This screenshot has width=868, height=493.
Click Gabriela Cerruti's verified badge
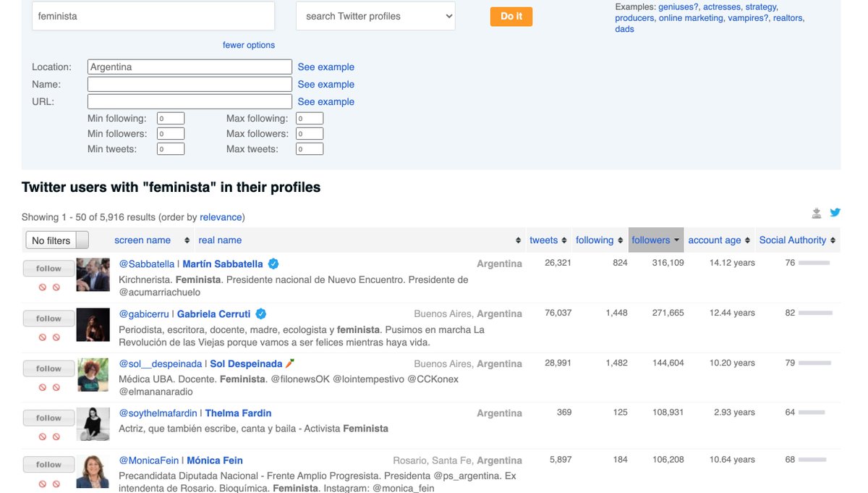pyautogui.click(x=261, y=313)
